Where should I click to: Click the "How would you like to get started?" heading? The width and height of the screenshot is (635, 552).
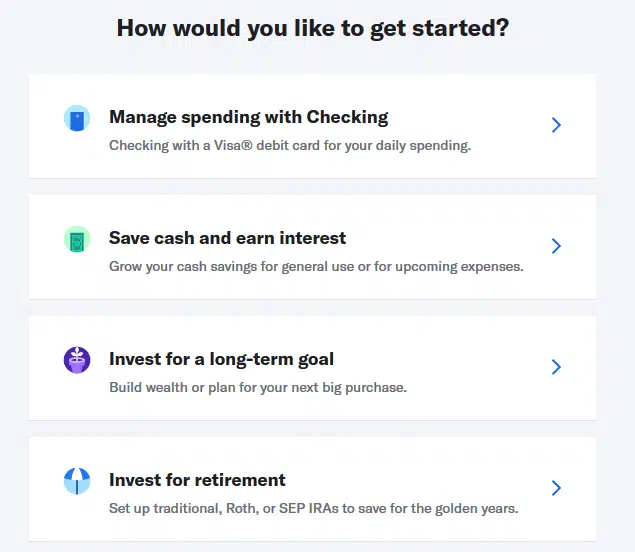(312, 28)
